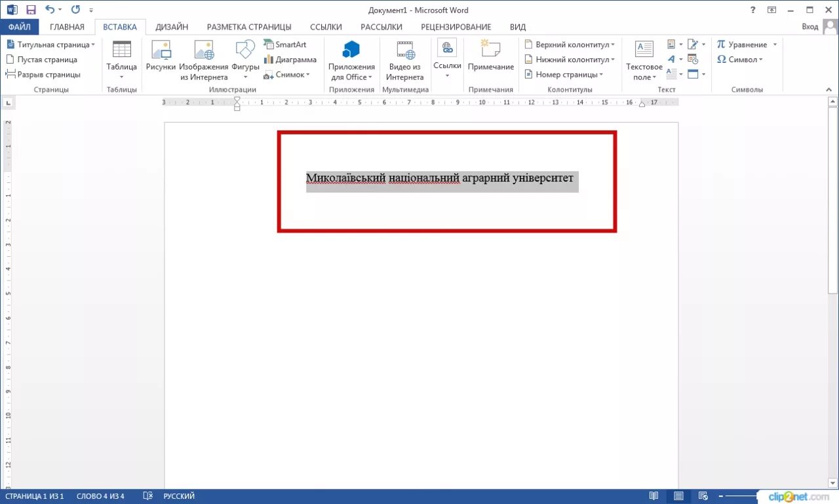The height and width of the screenshot is (504, 839).
Task: Insert a chart (Диаграмма)
Action: tap(290, 60)
